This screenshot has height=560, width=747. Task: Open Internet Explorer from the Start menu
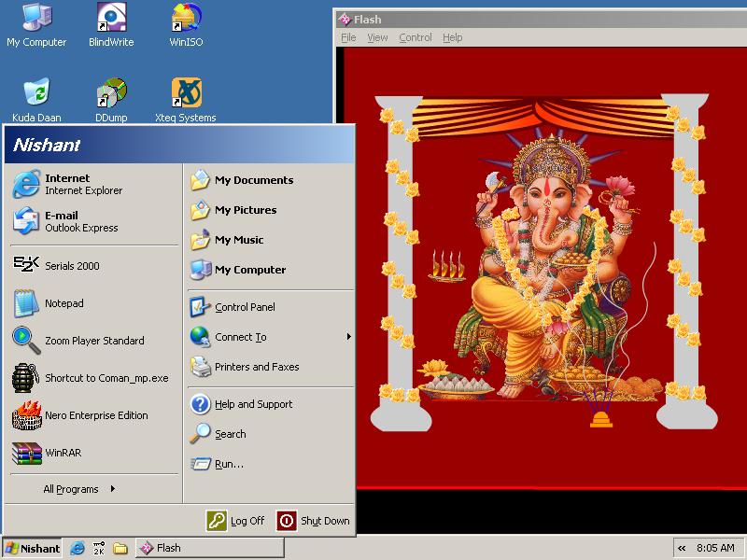pyautogui.click(x=26, y=184)
